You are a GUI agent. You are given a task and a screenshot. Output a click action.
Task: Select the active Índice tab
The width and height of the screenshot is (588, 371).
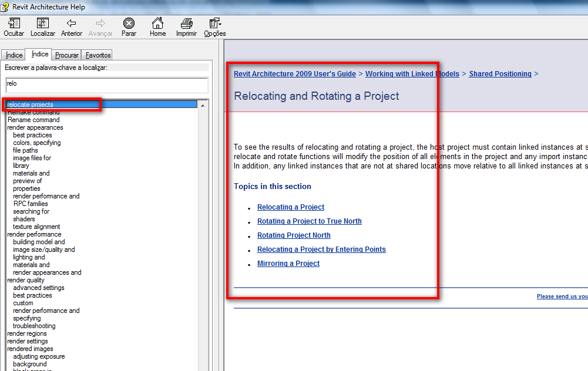click(x=40, y=54)
